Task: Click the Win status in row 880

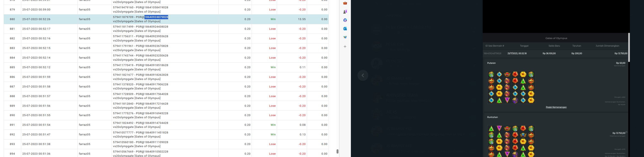Action: click(x=273, y=19)
